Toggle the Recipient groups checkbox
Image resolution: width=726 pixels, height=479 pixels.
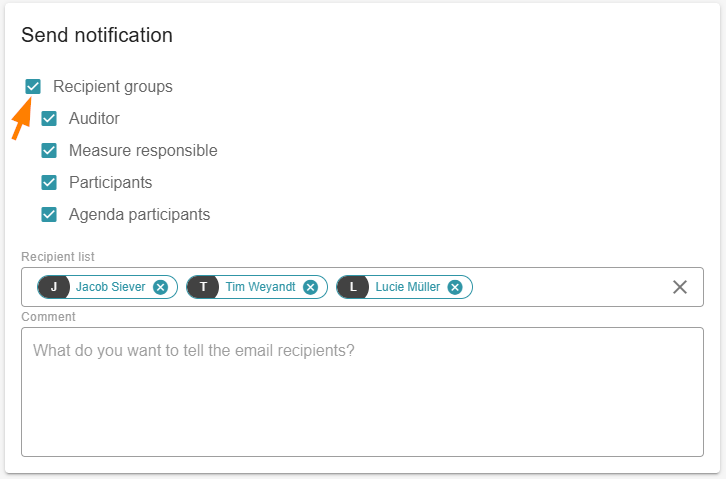(33, 87)
